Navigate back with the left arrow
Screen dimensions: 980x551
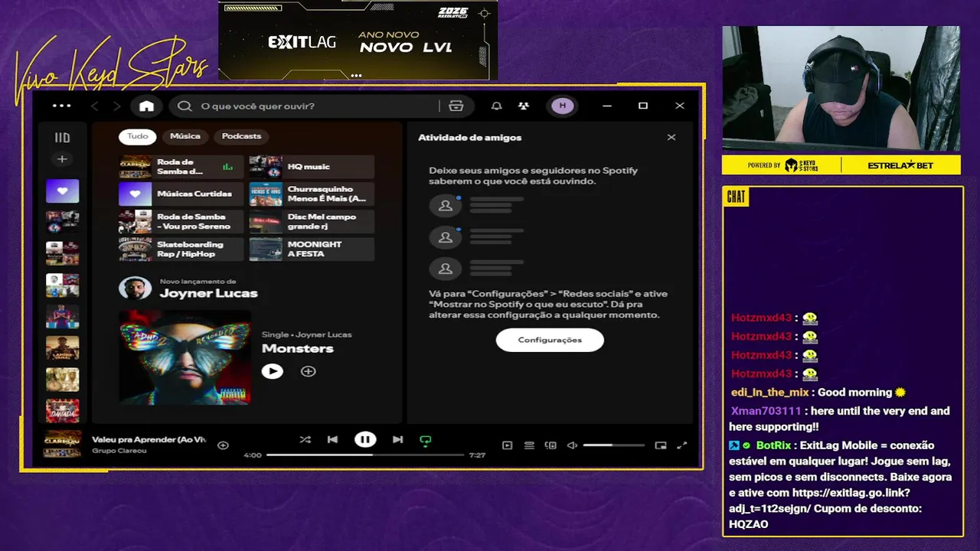[95, 106]
